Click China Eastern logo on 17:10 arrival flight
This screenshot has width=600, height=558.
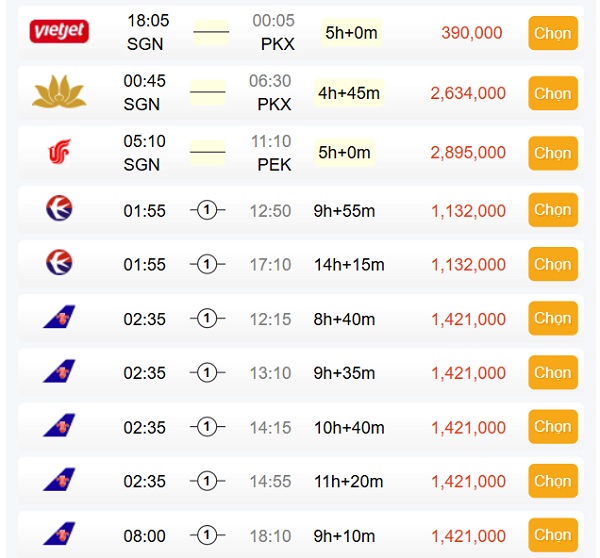(x=59, y=263)
